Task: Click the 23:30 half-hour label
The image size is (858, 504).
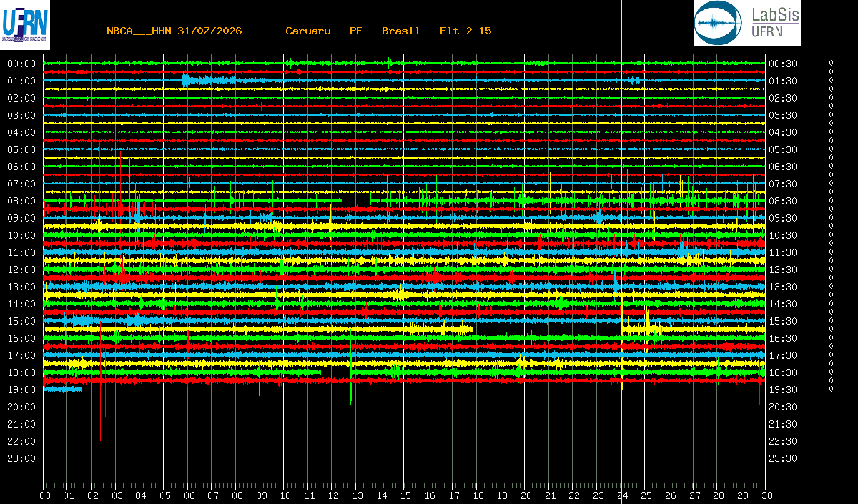Action: (783, 458)
